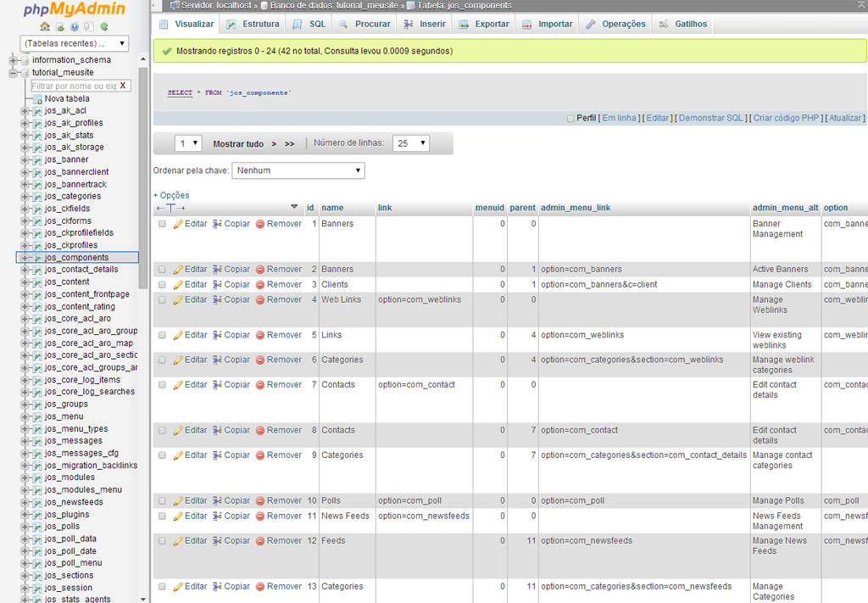The width and height of the screenshot is (868, 603).
Task: Select the checkbox for Feeds row id 12
Action: click(x=162, y=541)
